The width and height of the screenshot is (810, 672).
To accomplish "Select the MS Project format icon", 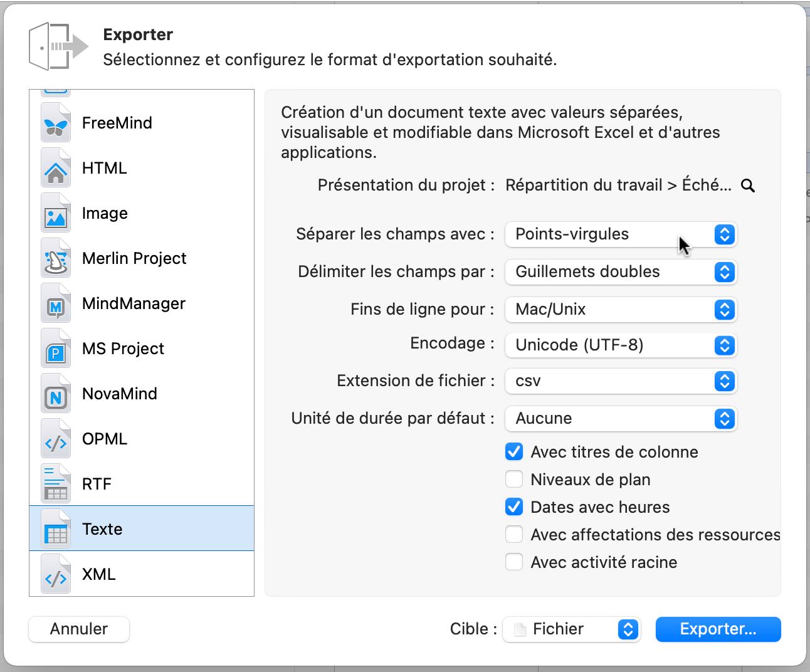I will click(55, 348).
